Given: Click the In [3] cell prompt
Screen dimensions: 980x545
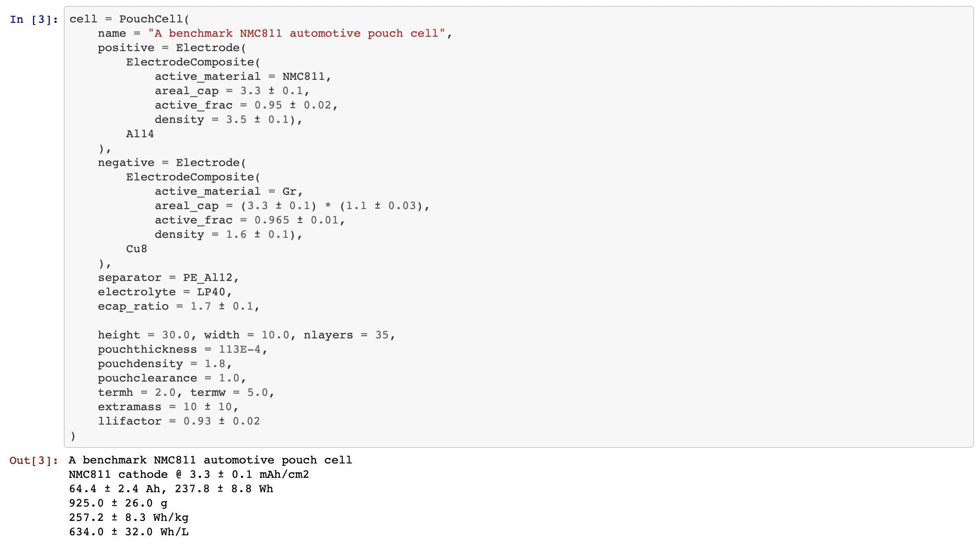Looking at the screenshot, I should coord(34,19).
